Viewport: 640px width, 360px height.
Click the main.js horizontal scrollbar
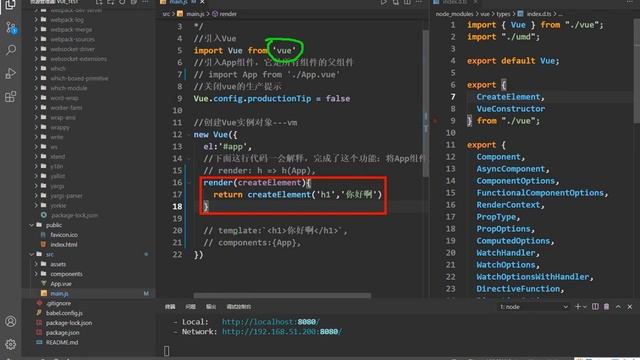[282, 296]
